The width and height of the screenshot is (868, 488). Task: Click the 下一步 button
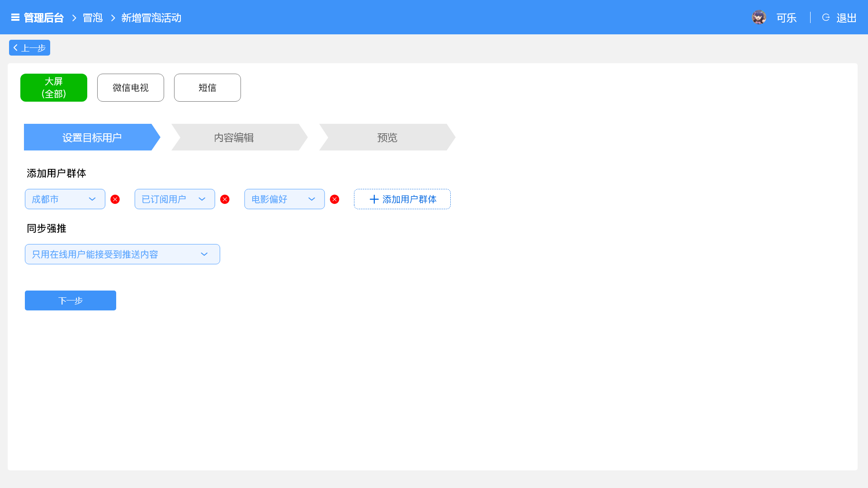coord(71,300)
